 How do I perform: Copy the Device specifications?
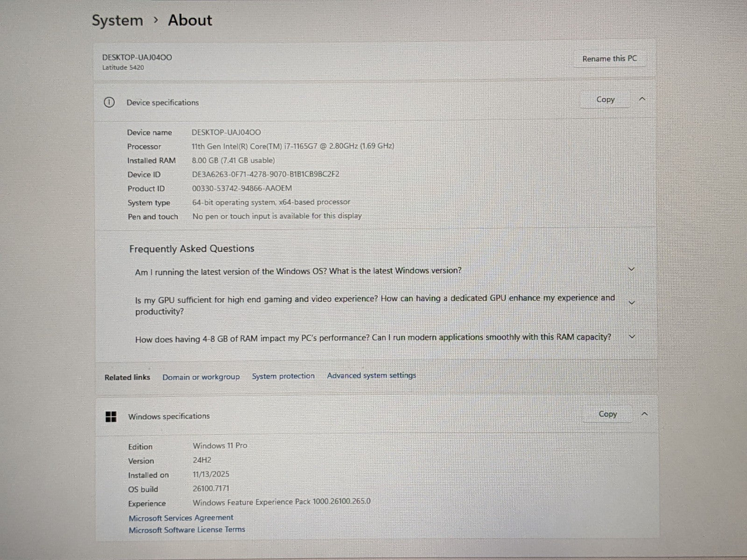(605, 99)
